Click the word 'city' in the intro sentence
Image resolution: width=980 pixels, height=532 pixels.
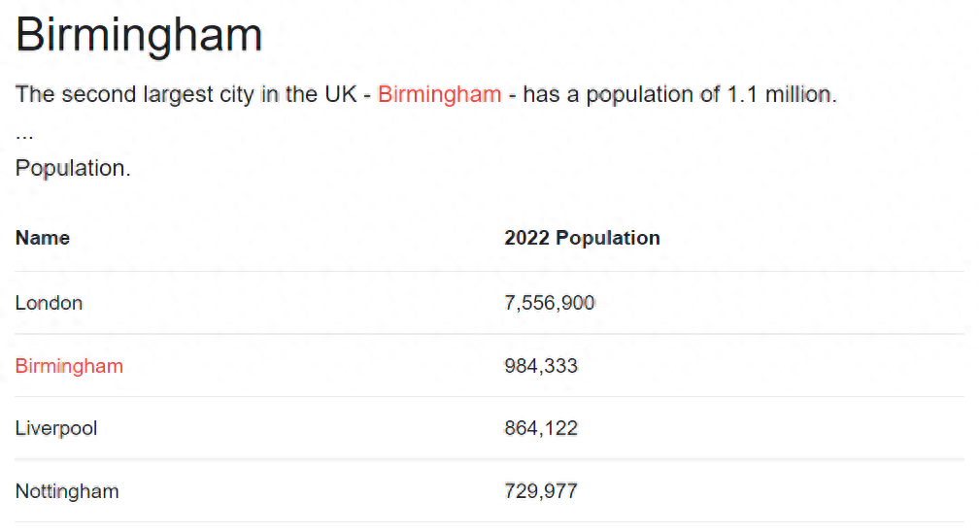click(x=238, y=94)
